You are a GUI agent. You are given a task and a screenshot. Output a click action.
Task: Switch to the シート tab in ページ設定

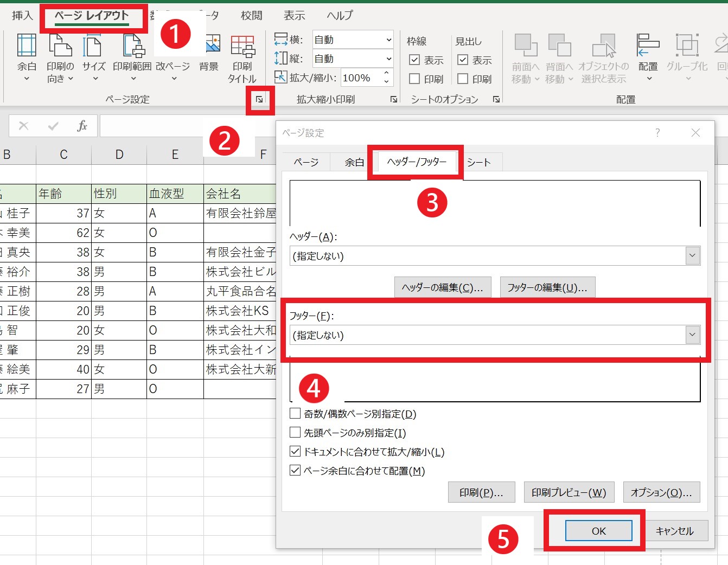(480, 162)
